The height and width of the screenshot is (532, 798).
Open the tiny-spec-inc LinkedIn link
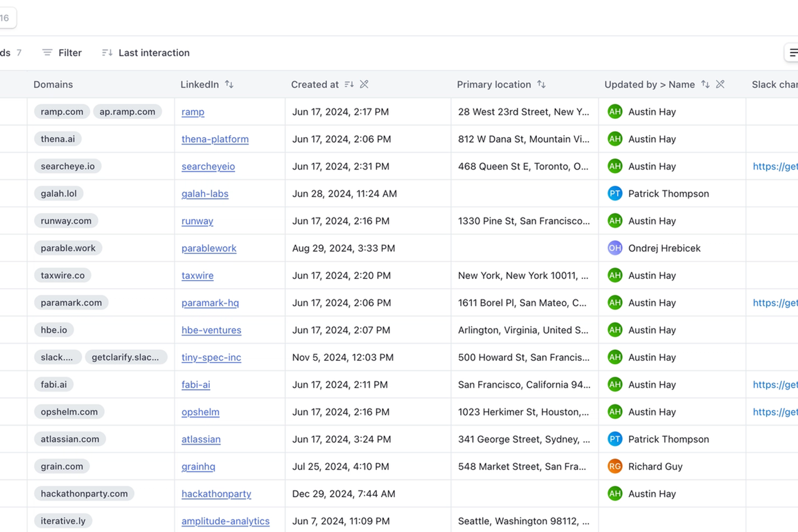[211, 357]
